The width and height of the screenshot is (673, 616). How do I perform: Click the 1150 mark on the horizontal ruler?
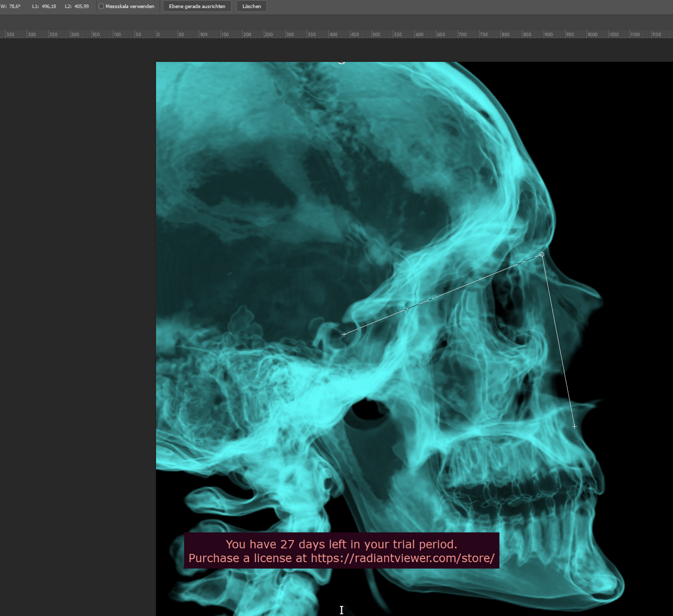[656, 34]
